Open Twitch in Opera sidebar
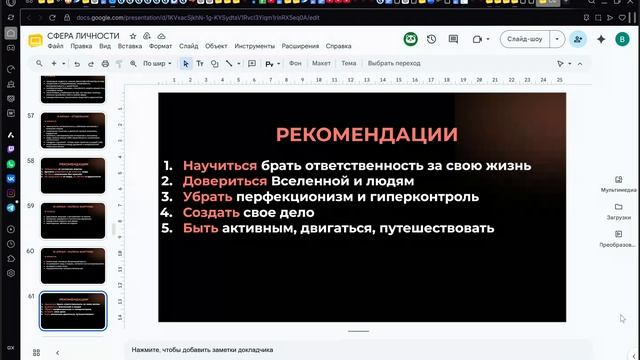Image resolution: width=640 pixels, height=360 pixels. [11, 149]
